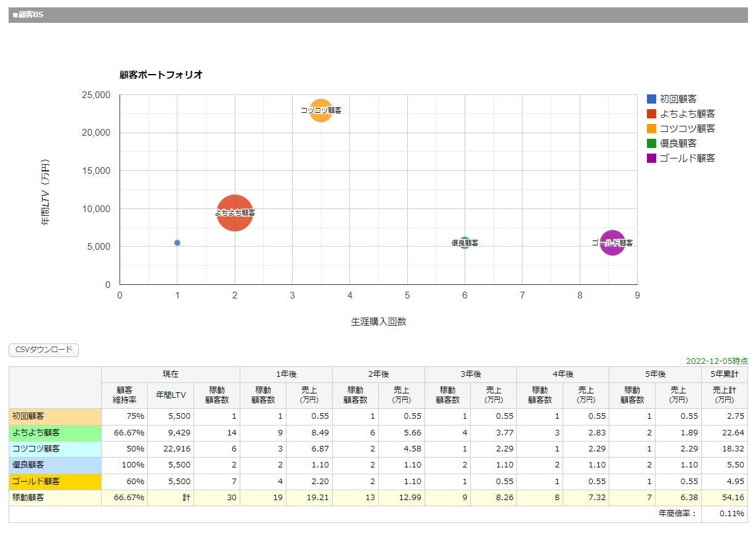The image size is (756, 539).
Task: Click the 5年累計 column header
Action: pyautogui.click(x=724, y=374)
